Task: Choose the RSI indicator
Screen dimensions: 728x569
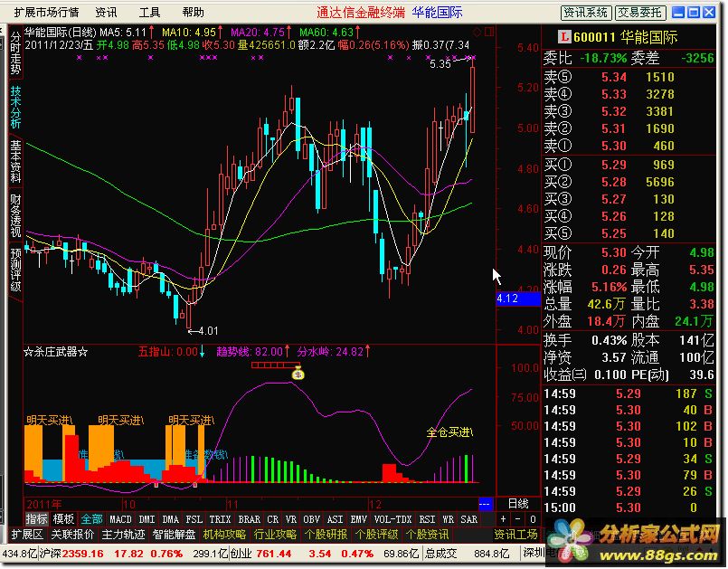Action: tap(427, 519)
